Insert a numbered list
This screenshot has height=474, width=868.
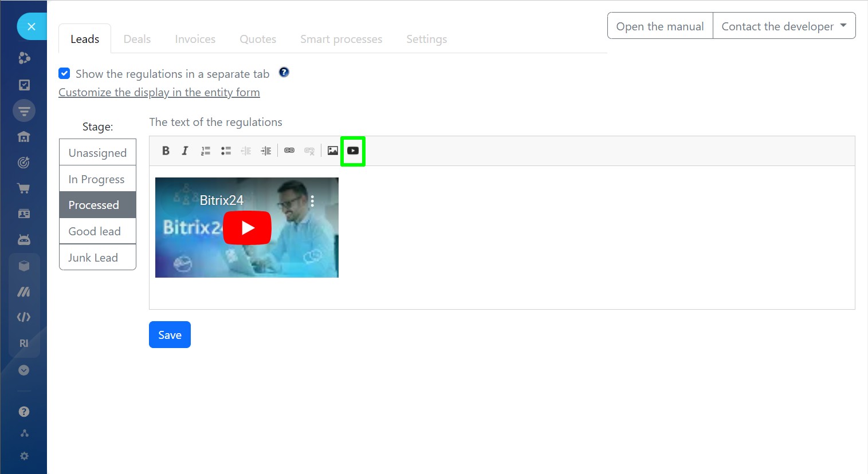205,151
